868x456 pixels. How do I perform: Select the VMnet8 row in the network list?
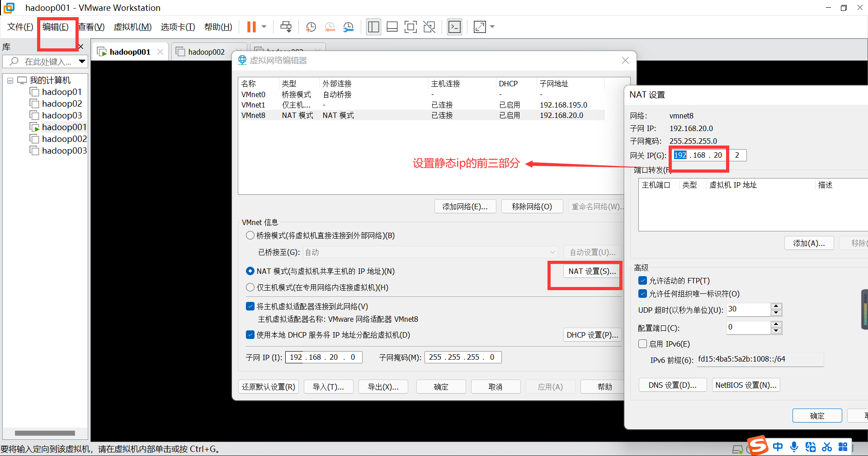[421, 115]
